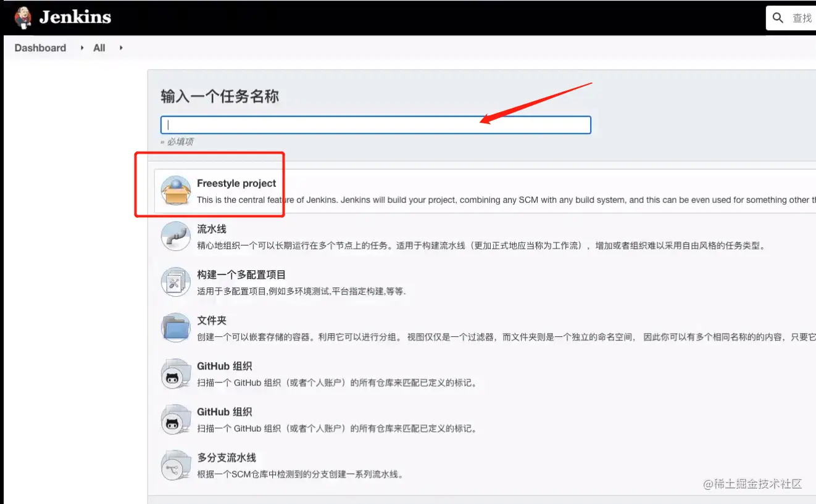Image resolution: width=816 pixels, height=504 pixels.
Task: Expand the arrow after Dashboard breadcrumb
Action: point(81,48)
